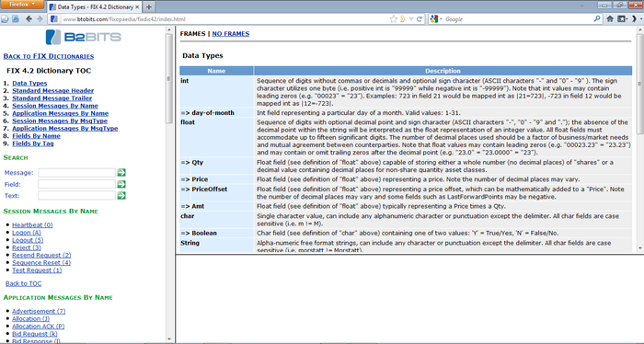Open the Reject (3) link

click(x=27, y=247)
